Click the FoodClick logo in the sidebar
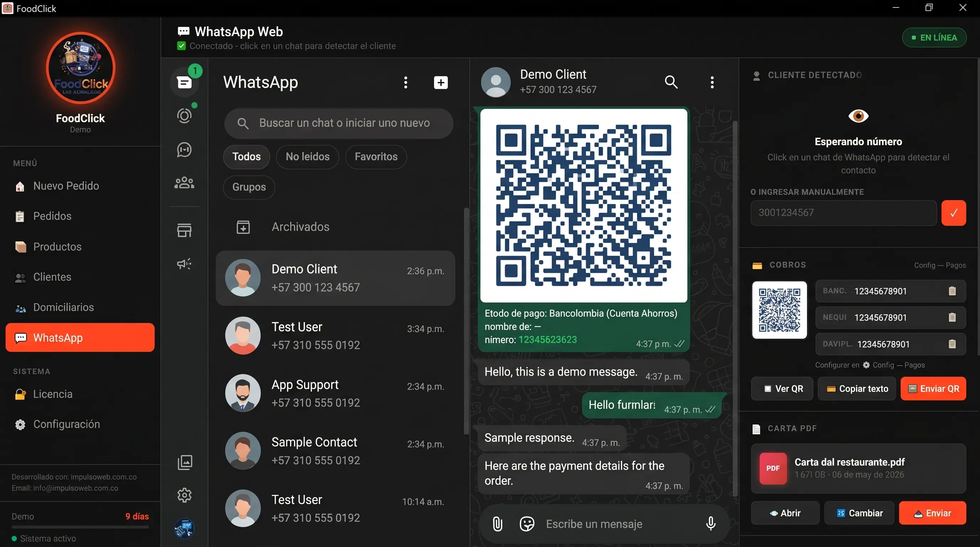The height and width of the screenshot is (547, 980). coord(80,68)
